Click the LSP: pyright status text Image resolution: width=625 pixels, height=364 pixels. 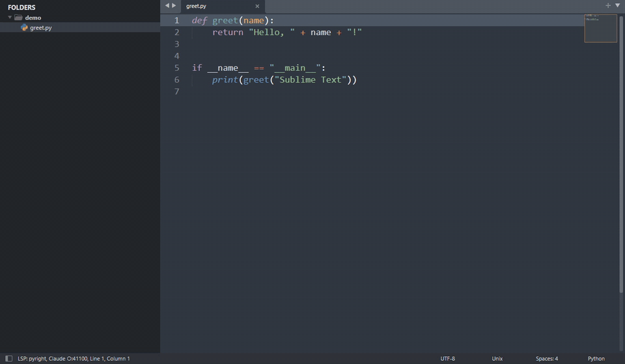pos(32,358)
